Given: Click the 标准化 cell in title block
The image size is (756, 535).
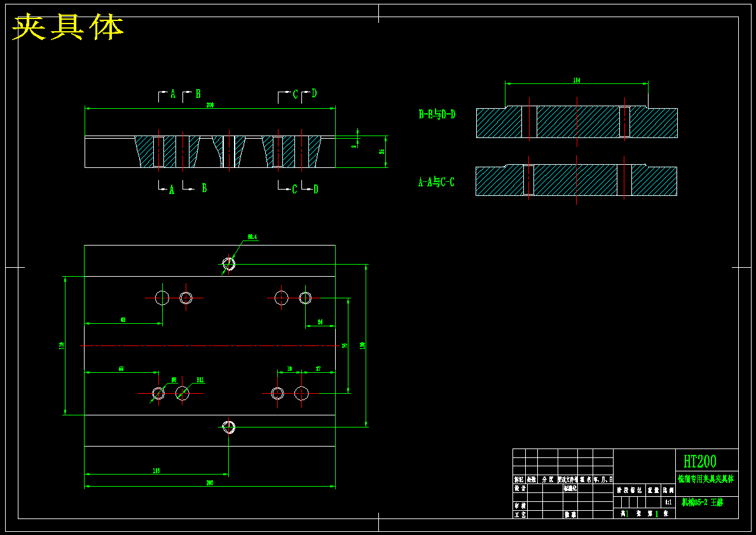Looking at the screenshot, I should coord(570,488).
